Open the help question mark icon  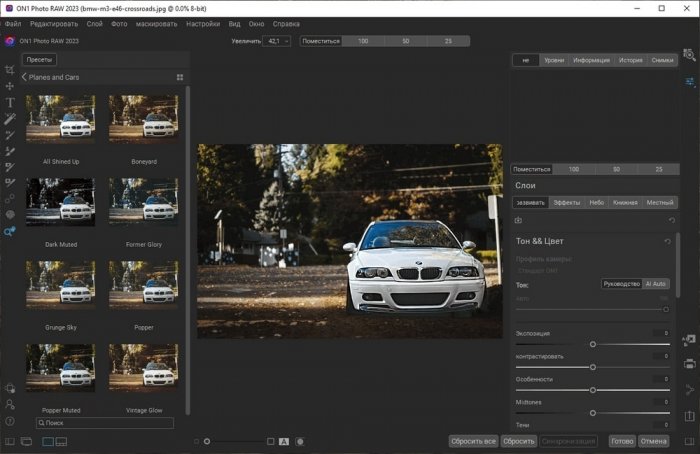(10, 421)
